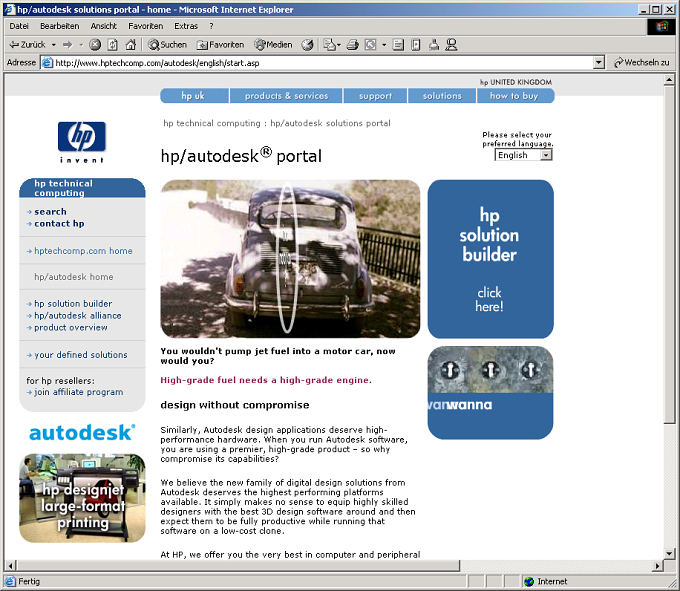This screenshot has height=591, width=680.
Task: Click the Wechseln zu go button
Action: point(642,63)
